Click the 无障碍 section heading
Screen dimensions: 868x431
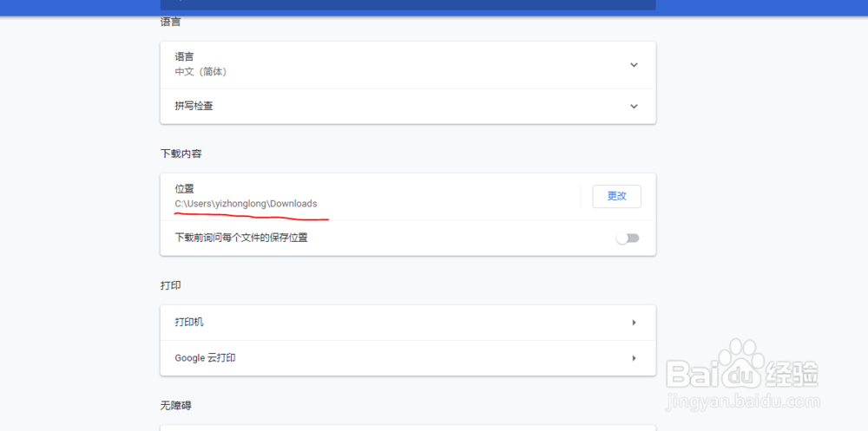click(x=175, y=405)
